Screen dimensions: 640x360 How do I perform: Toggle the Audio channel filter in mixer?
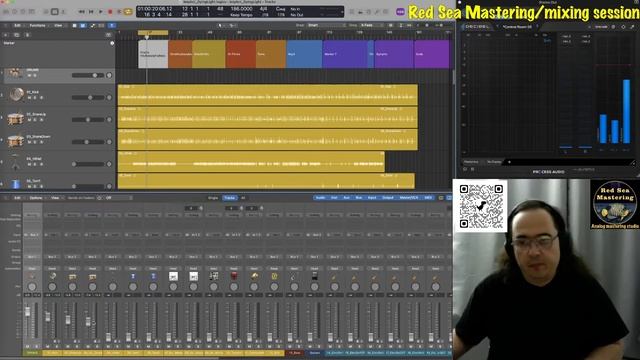(x=320, y=198)
